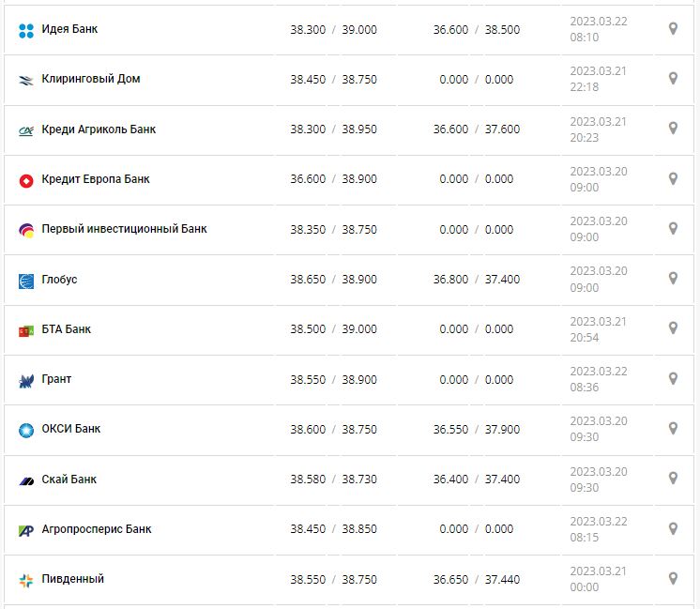Click location pin for Грант

pyautogui.click(x=673, y=379)
